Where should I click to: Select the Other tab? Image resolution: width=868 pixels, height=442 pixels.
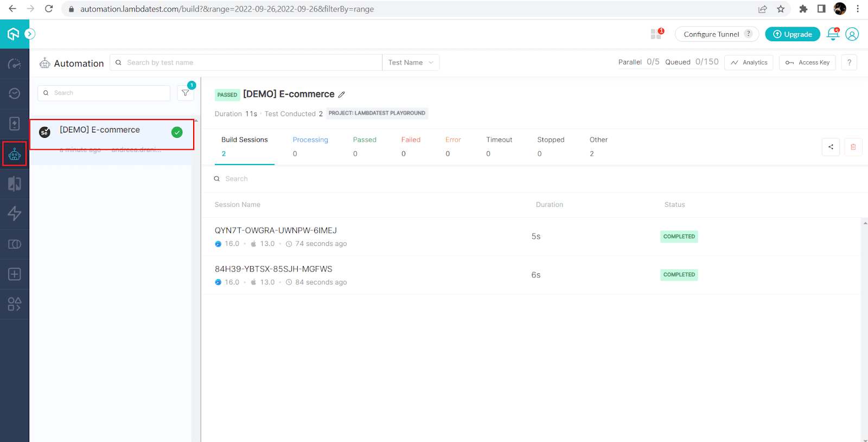click(x=598, y=147)
